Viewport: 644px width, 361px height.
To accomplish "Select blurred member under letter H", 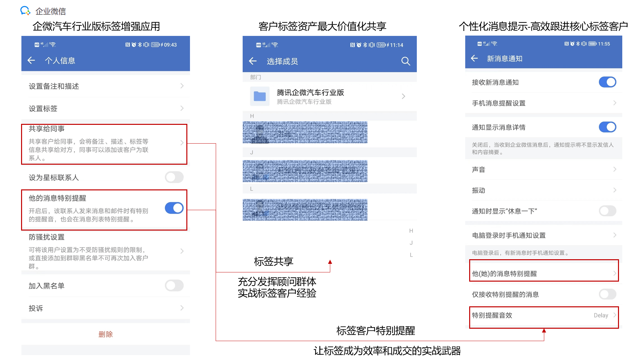I will [305, 132].
